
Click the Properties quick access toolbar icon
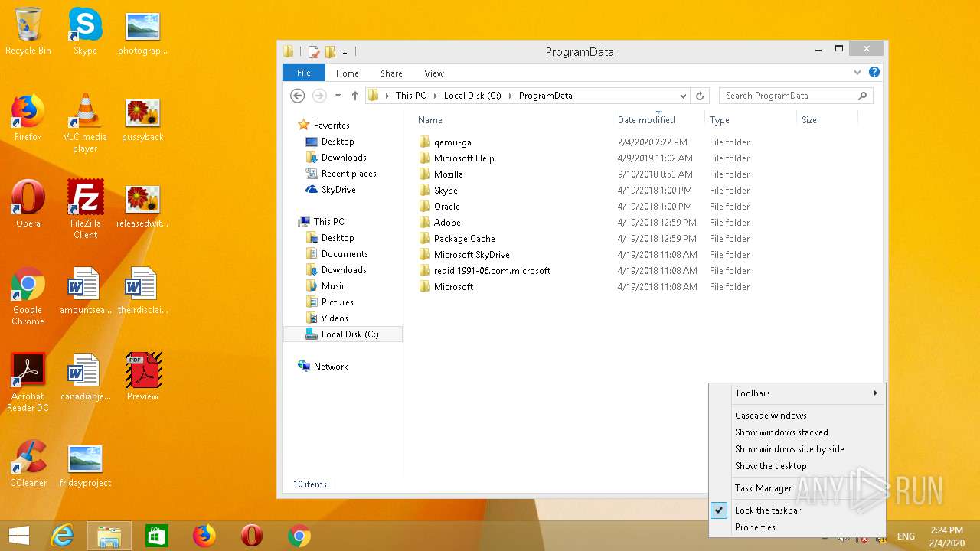[x=313, y=52]
